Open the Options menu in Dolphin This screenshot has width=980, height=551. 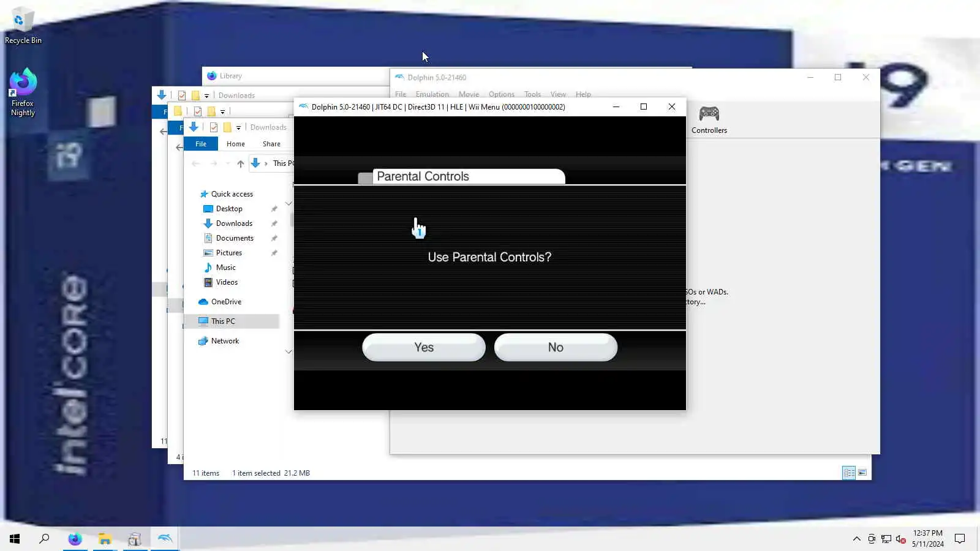coord(502,94)
